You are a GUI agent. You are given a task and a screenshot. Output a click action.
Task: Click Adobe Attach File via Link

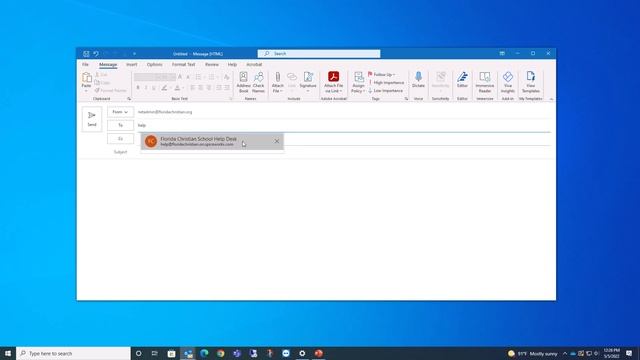click(333, 82)
